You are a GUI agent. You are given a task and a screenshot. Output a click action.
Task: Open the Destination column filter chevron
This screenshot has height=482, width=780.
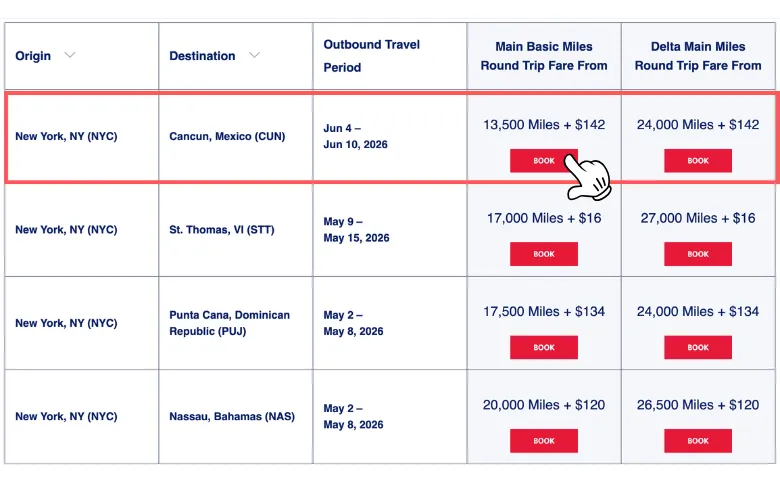coord(254,56)
